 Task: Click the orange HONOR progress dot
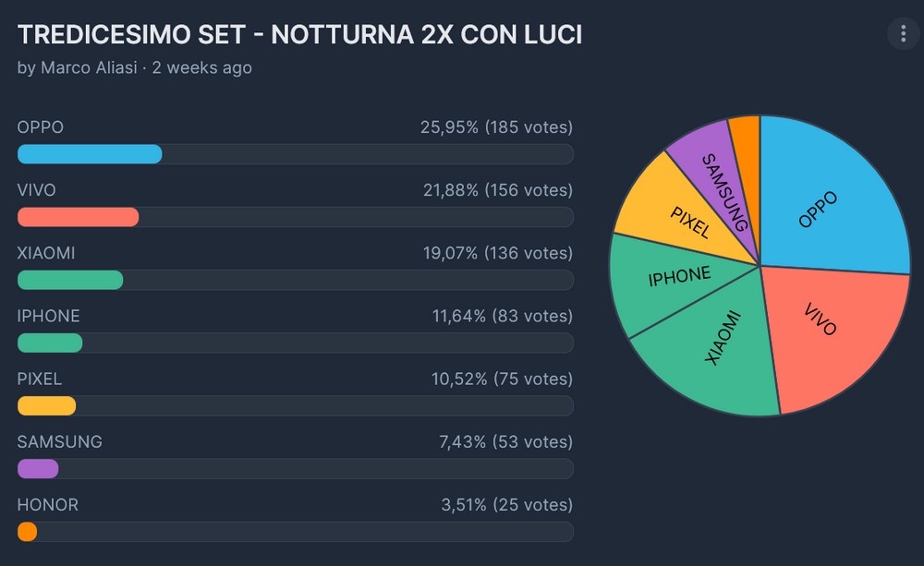(x=28, y=531)
